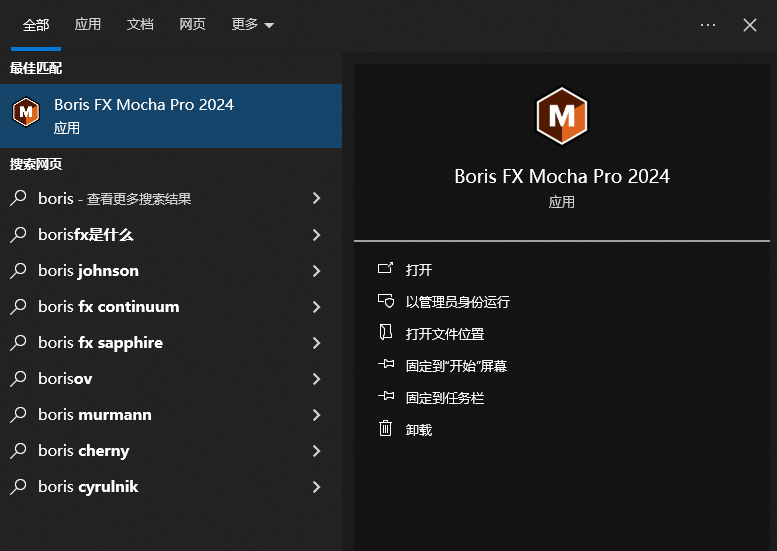
Task: Click search icon next to borisfx是什么
Action: 18,234
